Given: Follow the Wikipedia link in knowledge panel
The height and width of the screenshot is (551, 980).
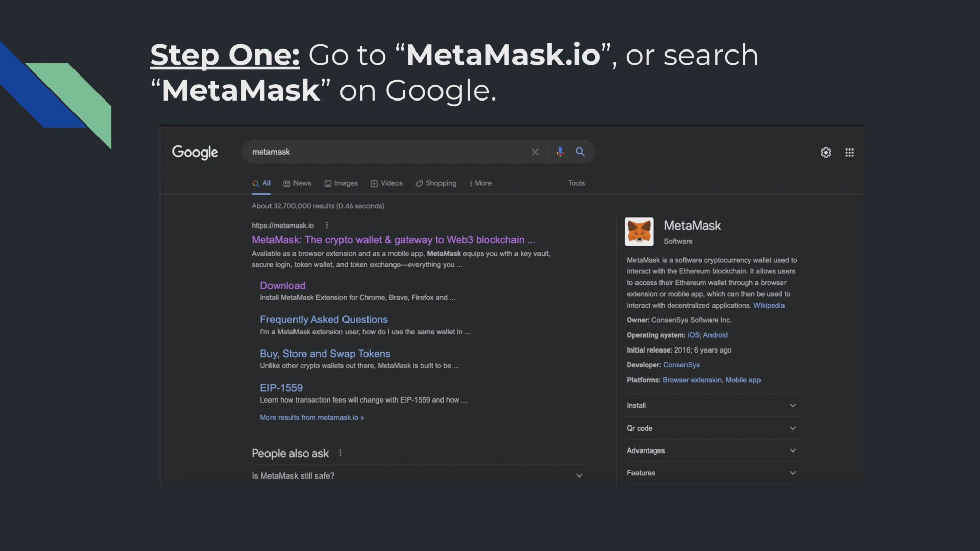Looking at the screenshot, I should point(769,306).
